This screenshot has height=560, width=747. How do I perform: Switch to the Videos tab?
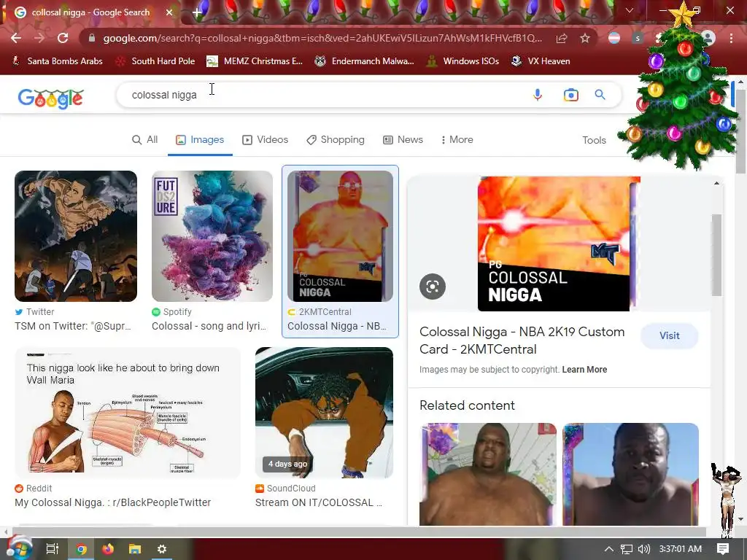click(266, 139)
